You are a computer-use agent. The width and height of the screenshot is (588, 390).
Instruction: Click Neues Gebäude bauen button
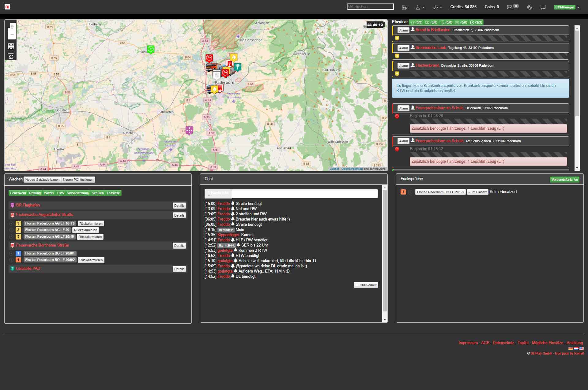(42, 180)
